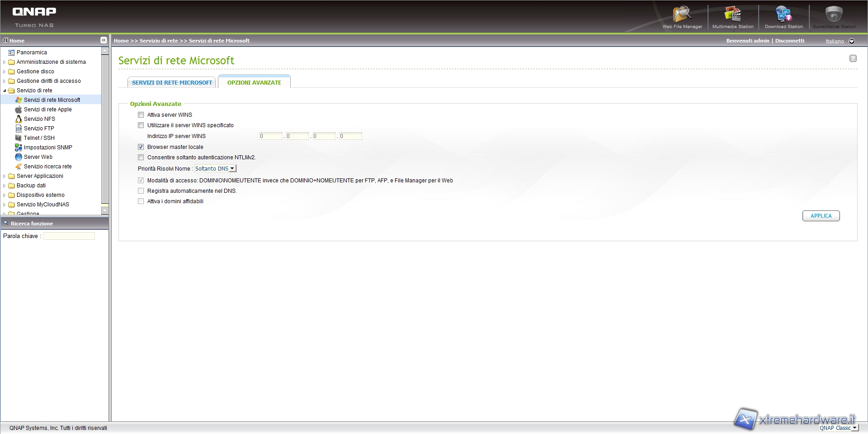Click the Parola chiave search field

pos(69,236)
